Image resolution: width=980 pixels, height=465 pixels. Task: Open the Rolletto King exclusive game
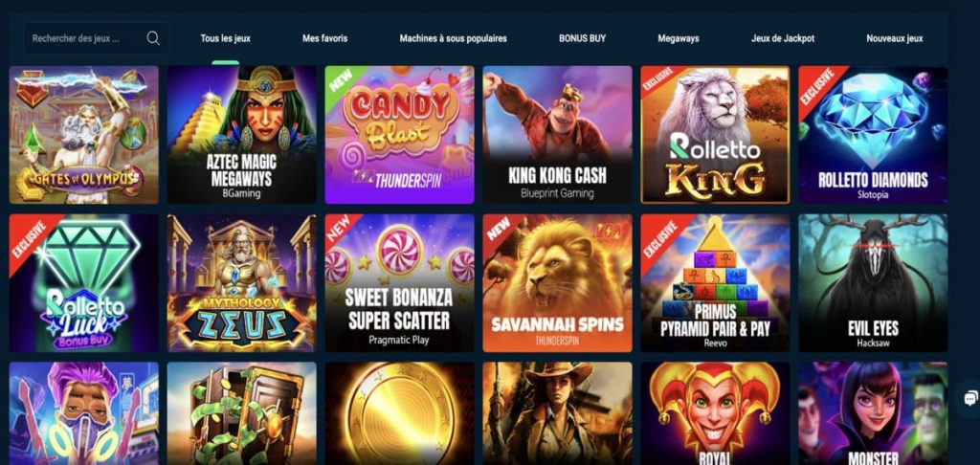(715, 135)
